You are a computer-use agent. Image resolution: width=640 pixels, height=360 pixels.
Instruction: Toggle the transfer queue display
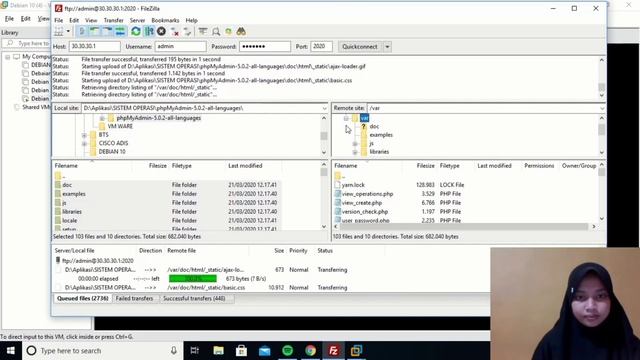pos(120,31)
